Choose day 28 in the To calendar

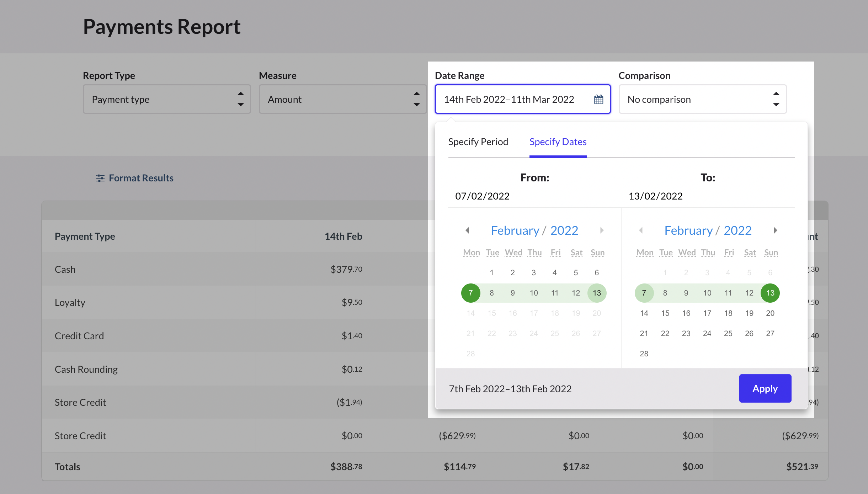tap(644, 354)
